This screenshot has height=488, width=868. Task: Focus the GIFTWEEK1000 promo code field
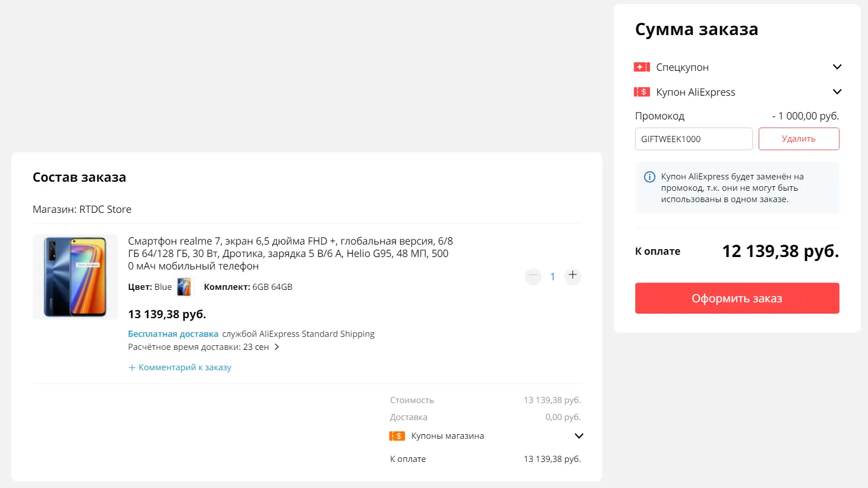pyautogui.click(x=693, y=139)
